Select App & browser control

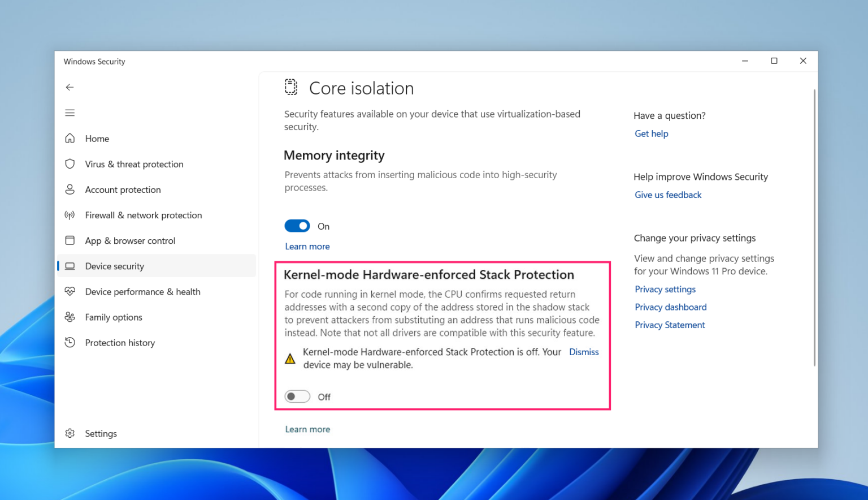pyautogui.click(x=157, y=240)
